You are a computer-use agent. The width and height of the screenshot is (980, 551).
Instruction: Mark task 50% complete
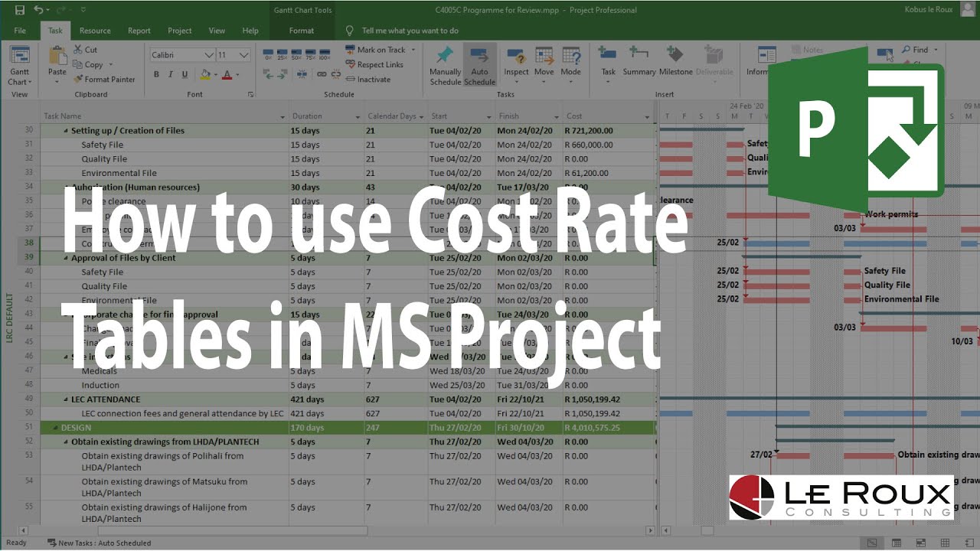pos(296,55)
